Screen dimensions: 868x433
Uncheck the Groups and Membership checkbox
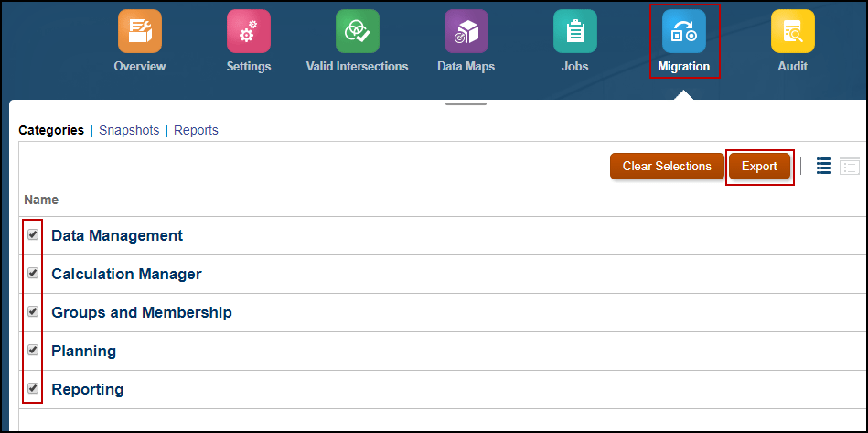coord(33,312)
